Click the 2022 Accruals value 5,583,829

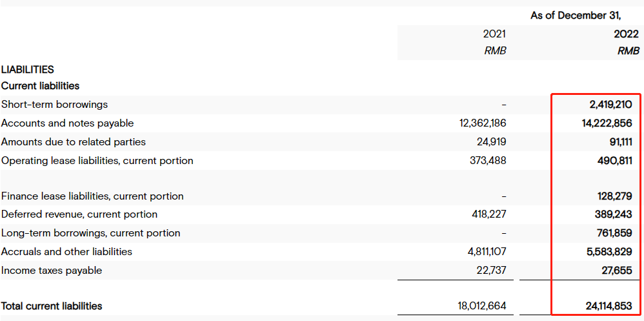point(610,251)
